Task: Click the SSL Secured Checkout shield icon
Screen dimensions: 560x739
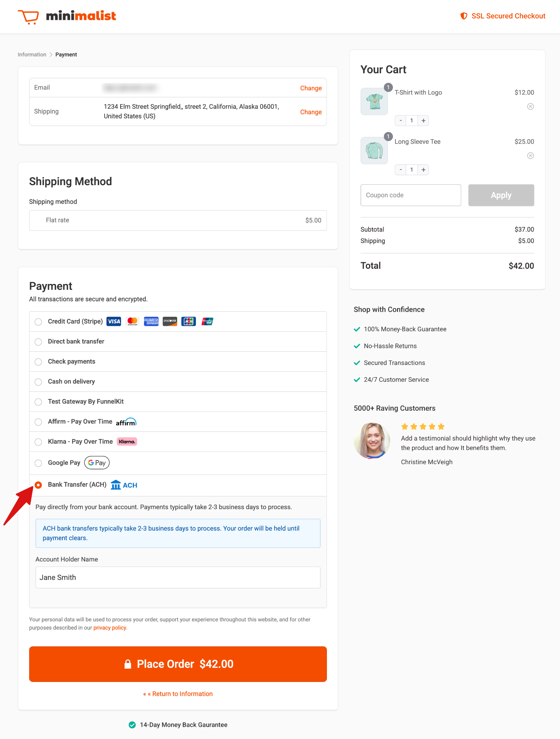Action: pyautogui.click(x=464, y=16)
